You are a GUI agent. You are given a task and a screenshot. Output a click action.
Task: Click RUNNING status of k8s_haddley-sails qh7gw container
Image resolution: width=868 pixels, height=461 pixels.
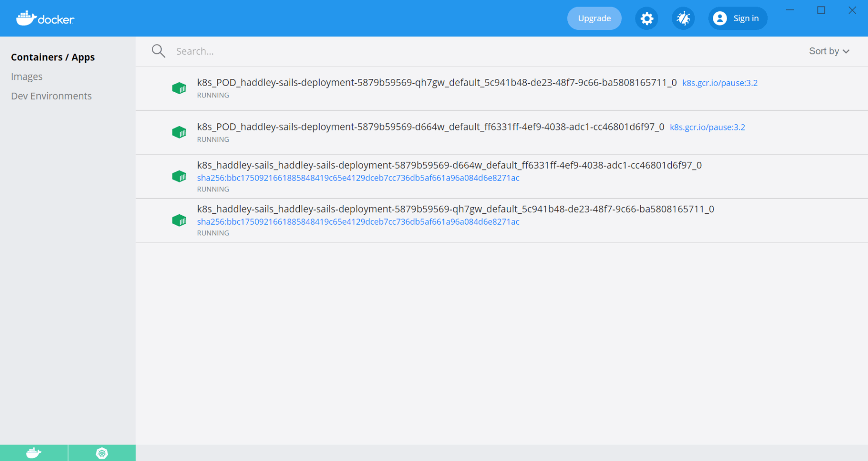[x=213, y=233]
